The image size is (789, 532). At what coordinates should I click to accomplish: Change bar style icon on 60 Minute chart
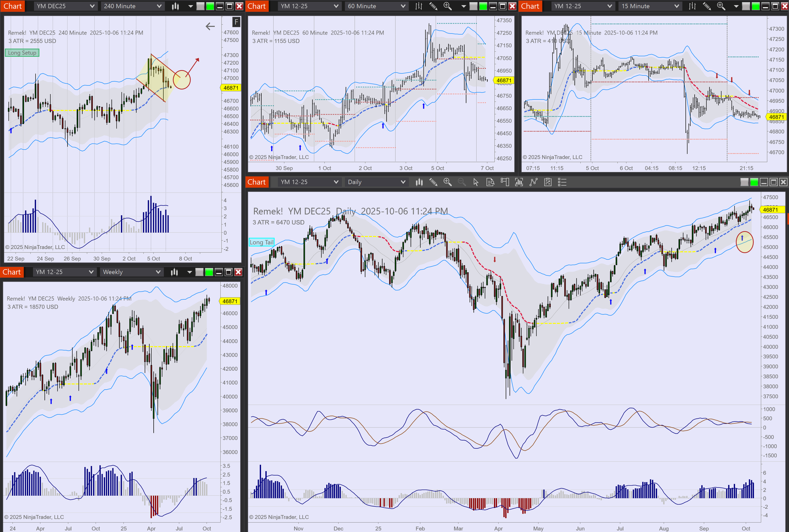click(x=419, y=6)
